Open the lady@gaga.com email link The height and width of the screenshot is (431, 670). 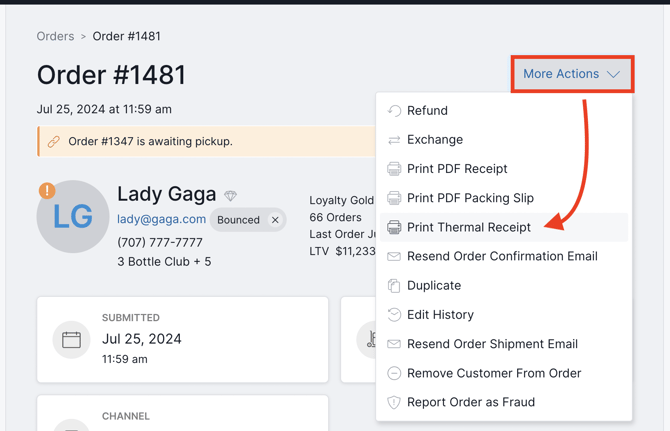click(x=162, y=219)
